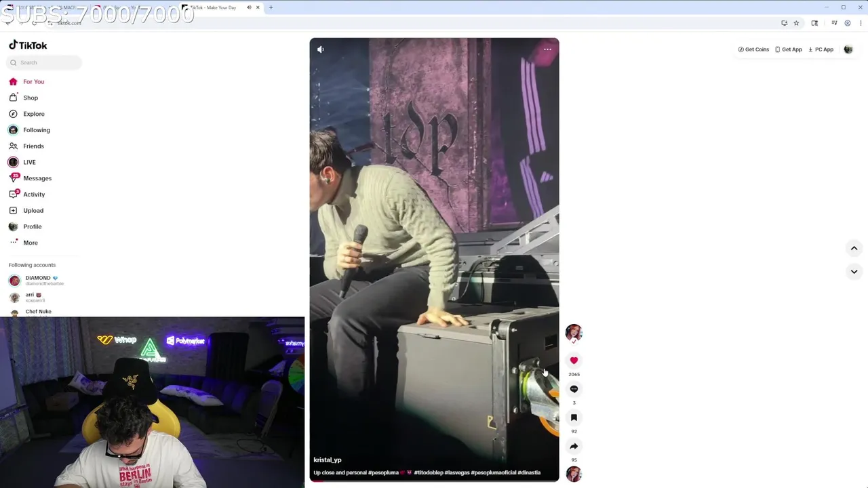Bookmark this page with the star icon
This screenshot has height=488, width=868.
[796, 23]
